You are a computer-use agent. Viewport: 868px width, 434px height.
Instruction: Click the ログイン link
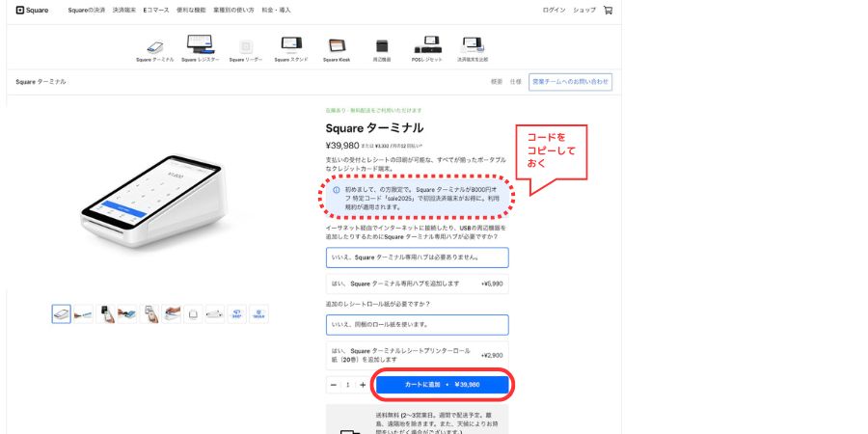(x=555, y=10)
